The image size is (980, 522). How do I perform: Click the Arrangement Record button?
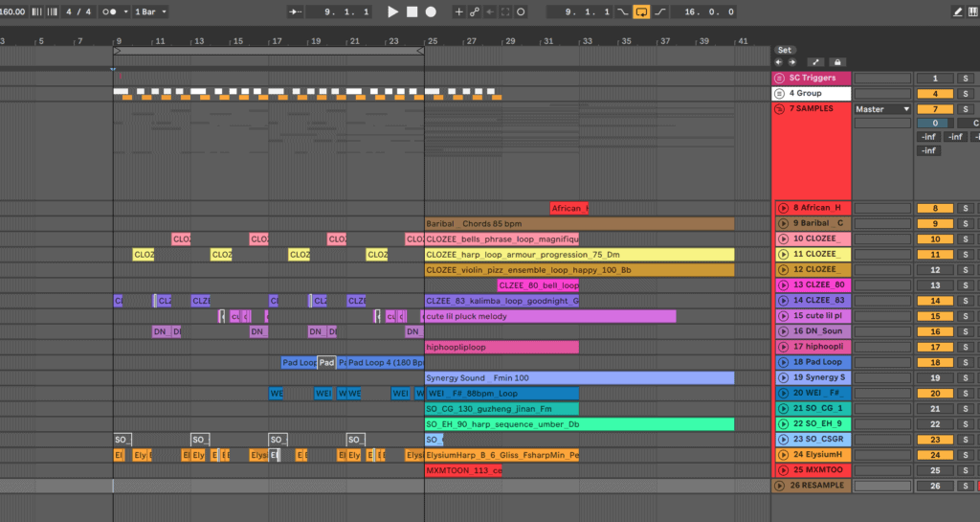(431, 11)
